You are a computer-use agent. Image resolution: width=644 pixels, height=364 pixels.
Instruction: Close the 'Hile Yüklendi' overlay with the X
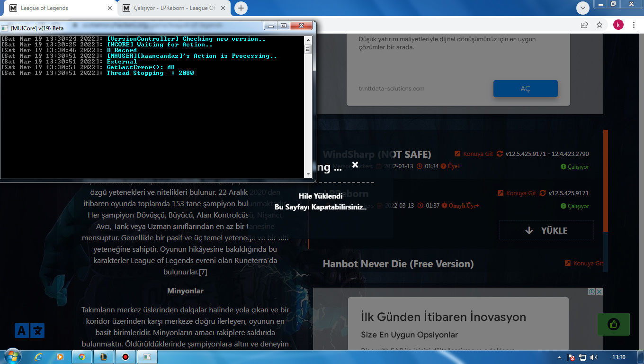pyautogui.click(x=355, y=165)
